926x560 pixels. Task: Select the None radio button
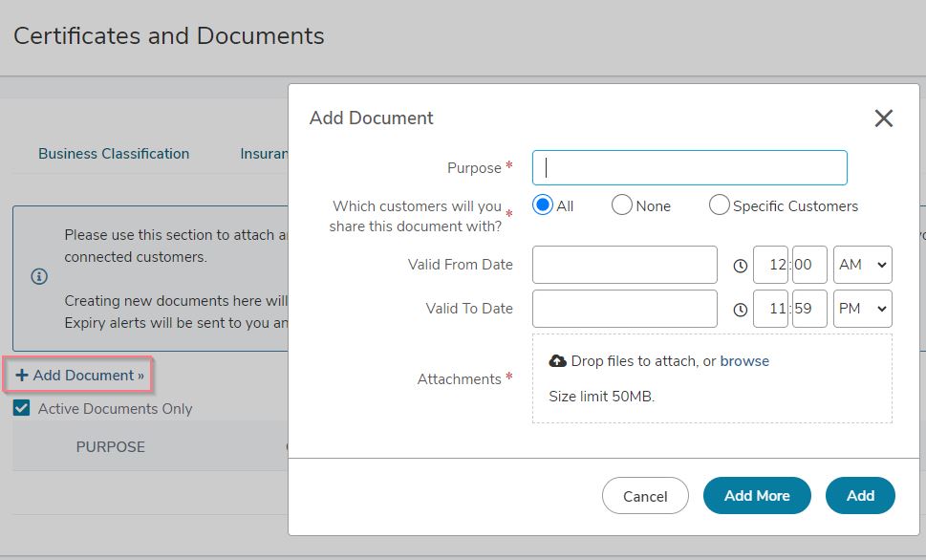point(621,205)
